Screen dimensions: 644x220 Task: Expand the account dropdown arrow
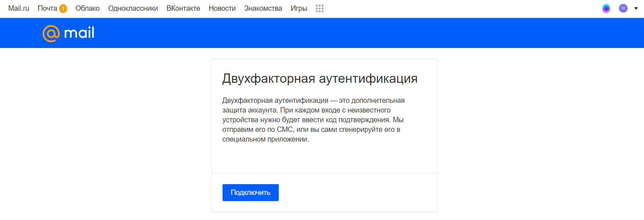[x=636, y=8]
